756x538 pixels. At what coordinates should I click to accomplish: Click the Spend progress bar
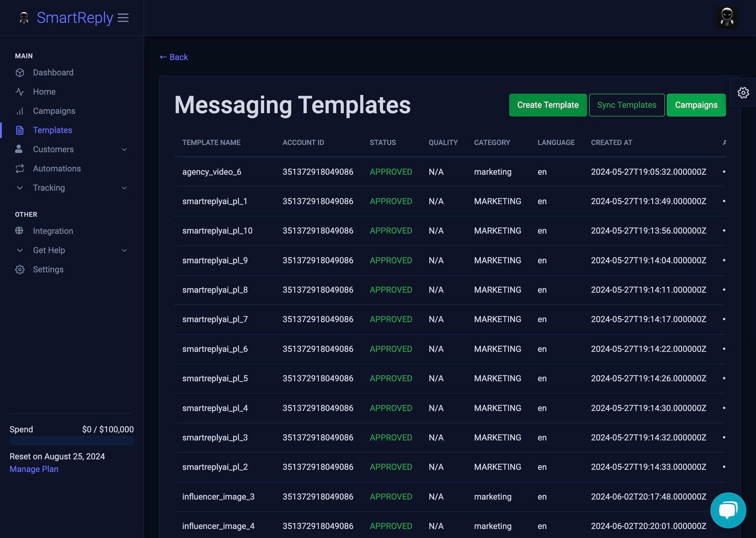(71, 441)
